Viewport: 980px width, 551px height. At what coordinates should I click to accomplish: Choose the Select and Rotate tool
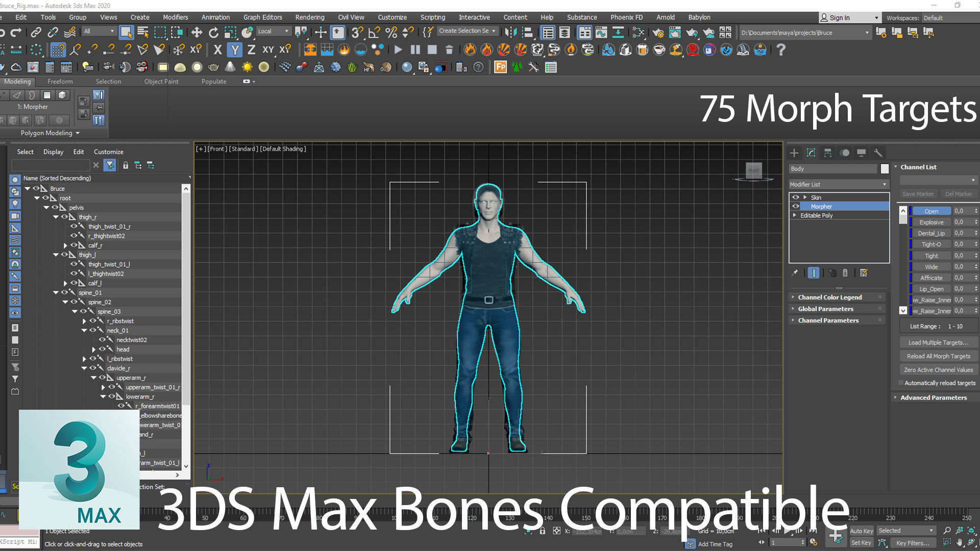pos(213,33)
